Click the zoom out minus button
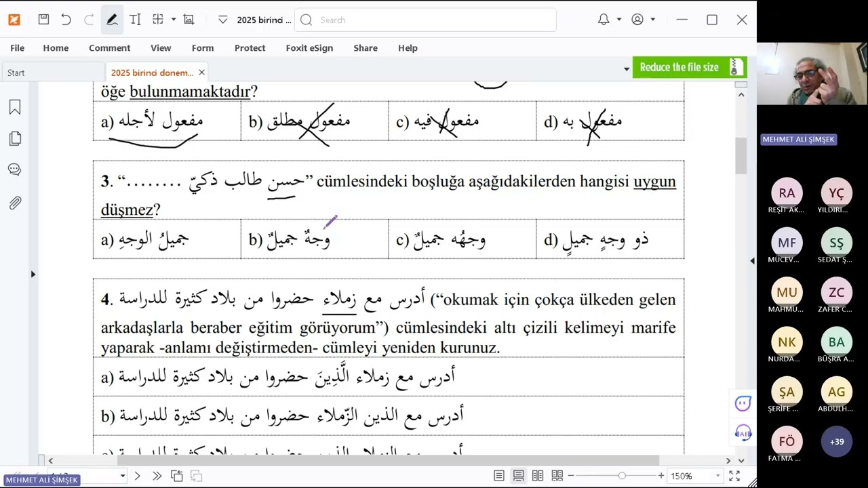868x488 pixels. [571, 476]
